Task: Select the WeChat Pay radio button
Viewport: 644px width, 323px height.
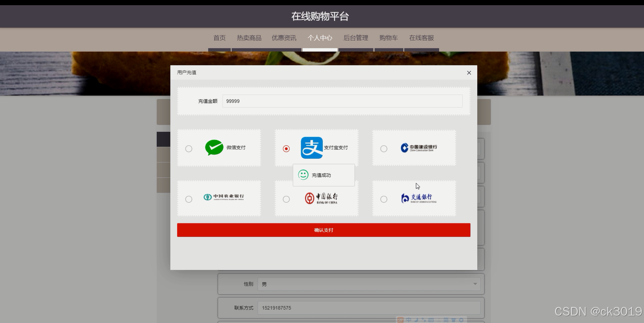Action: 189,149
